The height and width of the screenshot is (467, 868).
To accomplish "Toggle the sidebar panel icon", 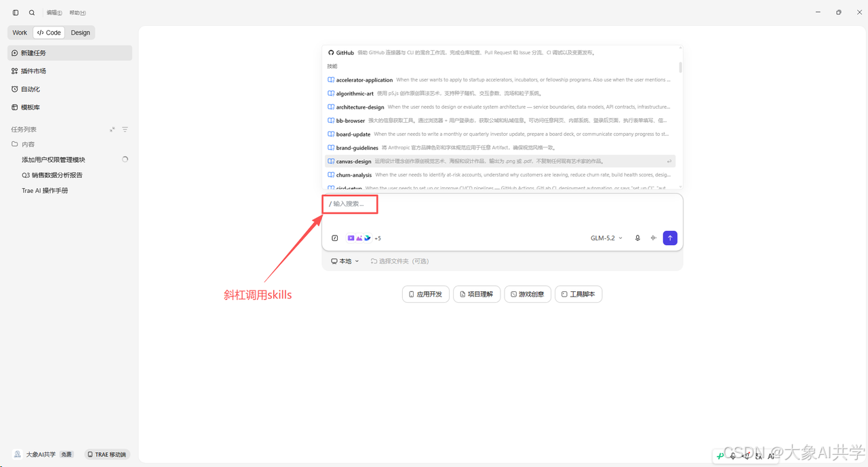I will (x=16, y=12).
